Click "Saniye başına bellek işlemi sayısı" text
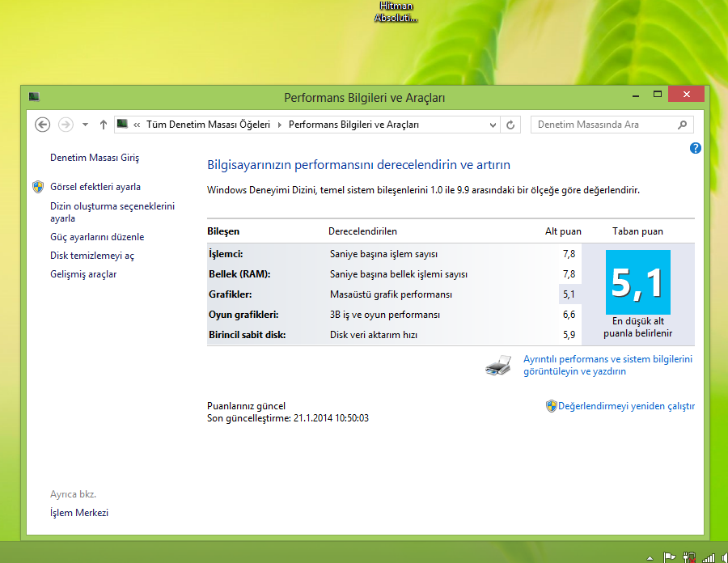 [x=399, y=274]
